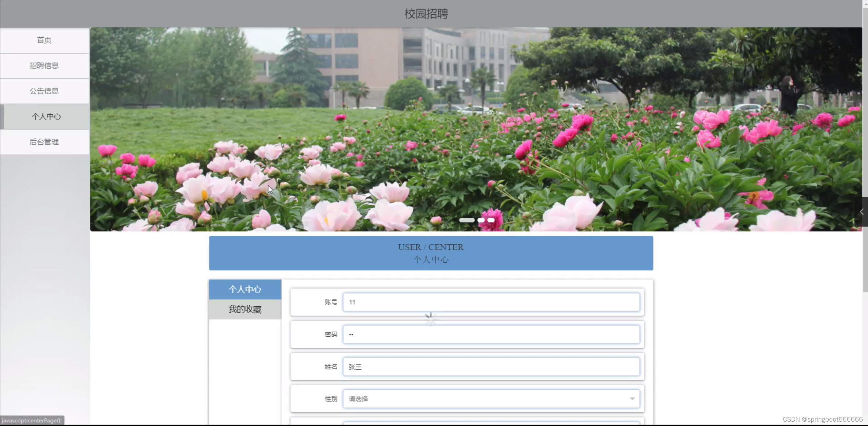Switch to the 我的收藏 tab
Image resolution: width=868 pixels, height=426 pixels.
[245, 309]
